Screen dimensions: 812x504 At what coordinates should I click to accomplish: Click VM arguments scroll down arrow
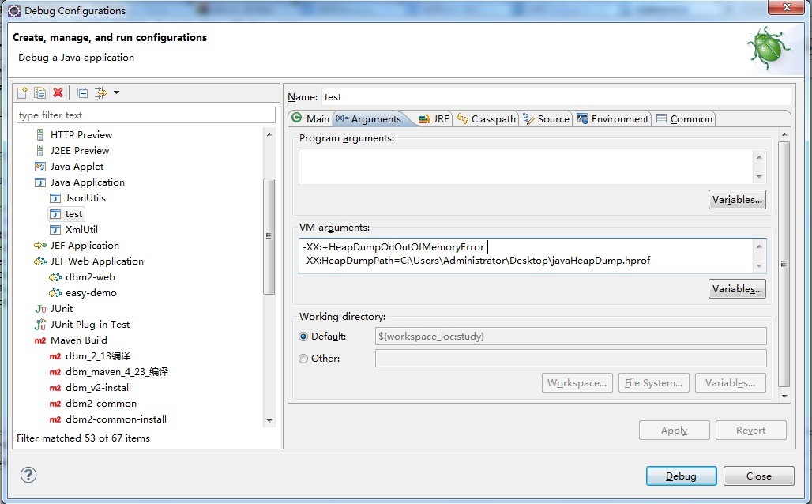point(759,265)
